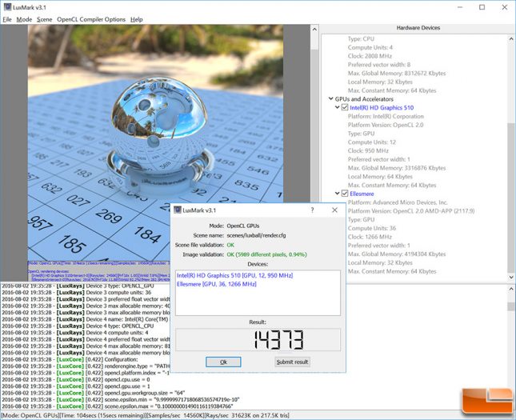Select Ellesmere [GPU, 36, 1266 MHz] in Devices list

pyautogui.click(x=216, y=284)
